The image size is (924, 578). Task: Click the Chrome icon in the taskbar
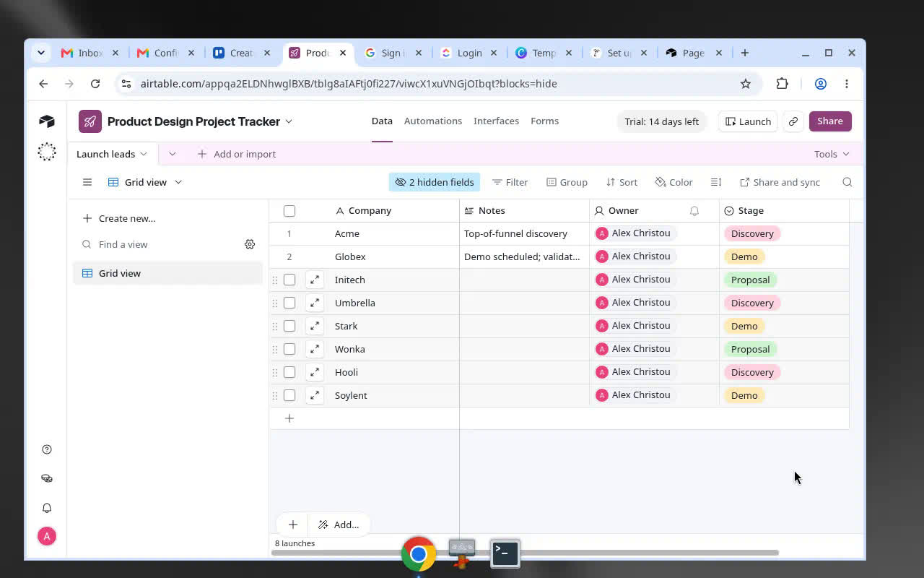point(419,554)
